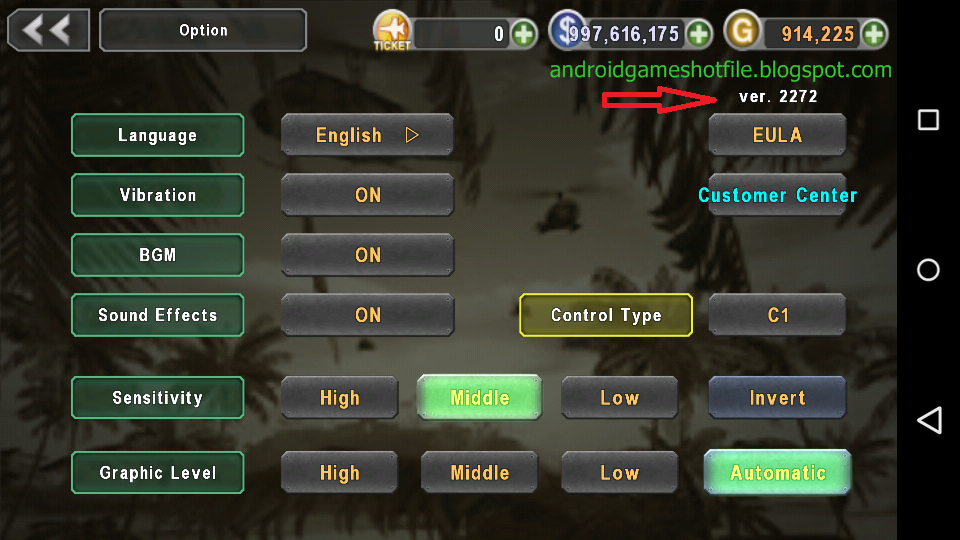Tap Android home circle button
This screenshot has height=540, width=960.
[x=928, y=269]
